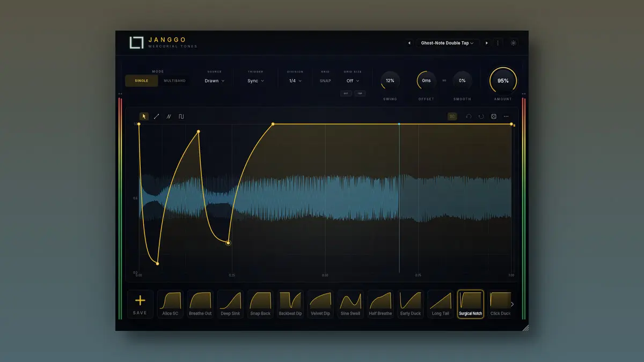Select the pointer edit tool
This screenshot has height=362, width=644.
coord(144,116)
